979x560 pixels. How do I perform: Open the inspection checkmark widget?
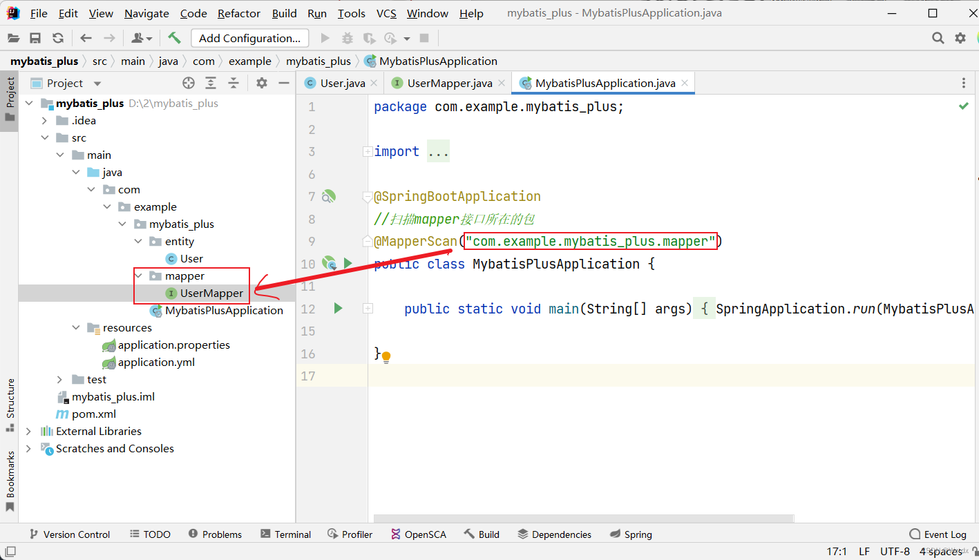coord(963,106)
